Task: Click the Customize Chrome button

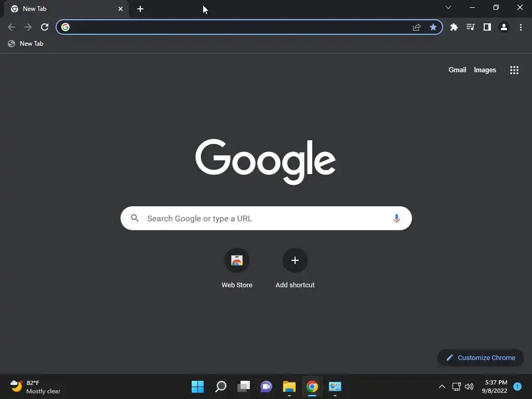Action: pos(481,357)
